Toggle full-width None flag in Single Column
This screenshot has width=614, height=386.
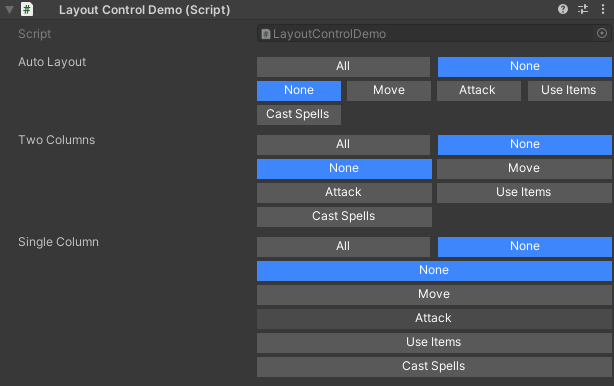point(434,271)
